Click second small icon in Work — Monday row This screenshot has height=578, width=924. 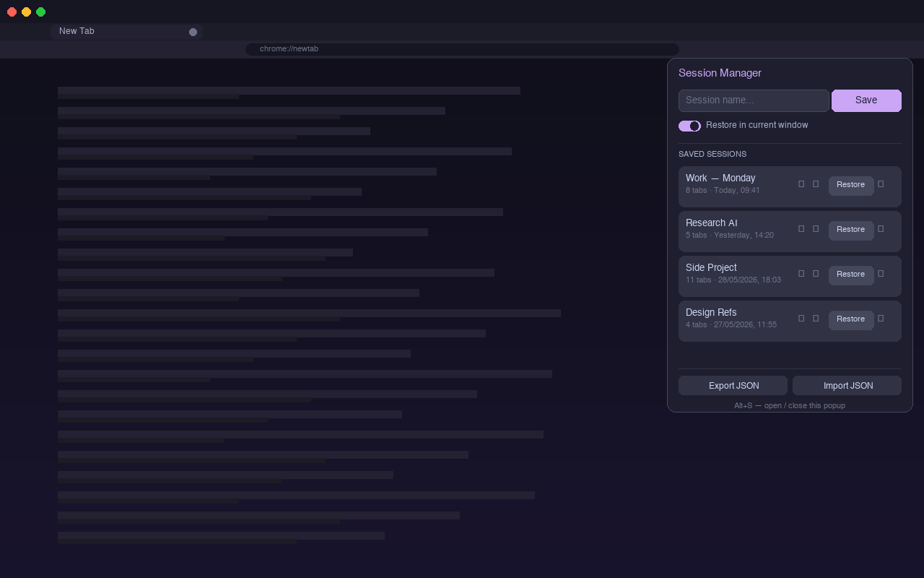[x=816, y=184]
